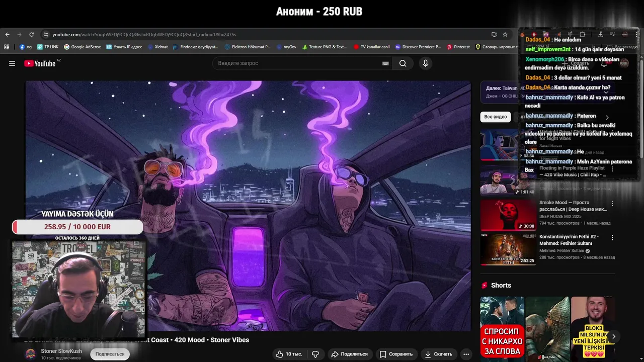Viewport: 644px width, 362px height.
Task: Click chat username 'Xenomorph206'
Action: [545, 59]
